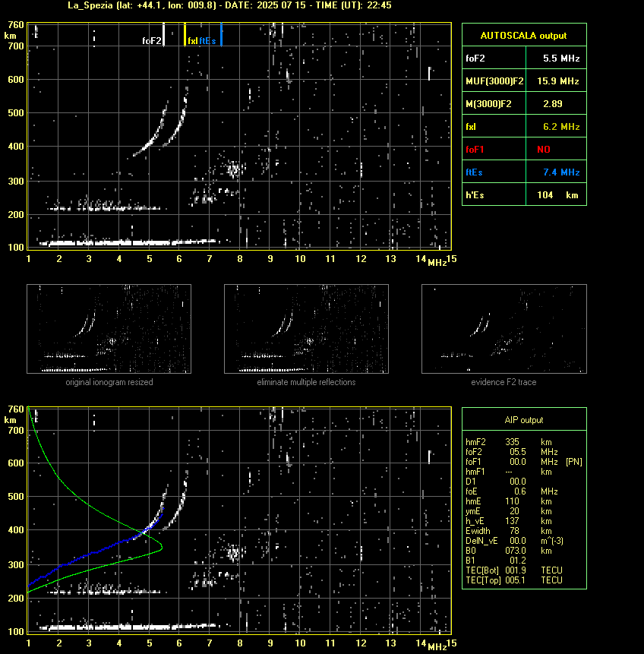Select the AUTOSCALA output header

pos(523,36)
